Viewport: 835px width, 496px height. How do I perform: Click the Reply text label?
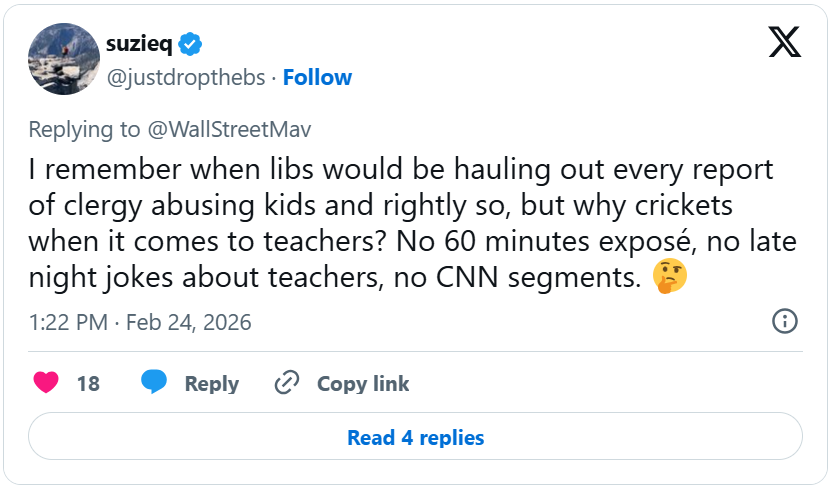coord(212,384)
